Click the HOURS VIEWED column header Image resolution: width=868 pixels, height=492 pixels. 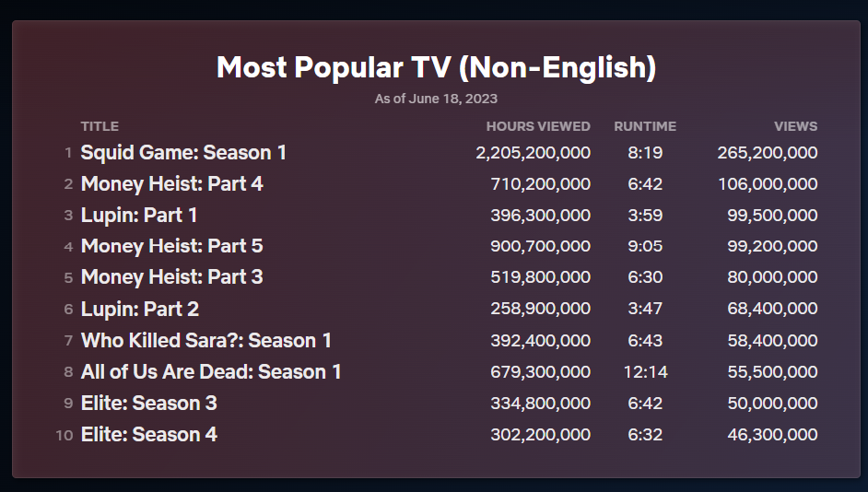538,126
